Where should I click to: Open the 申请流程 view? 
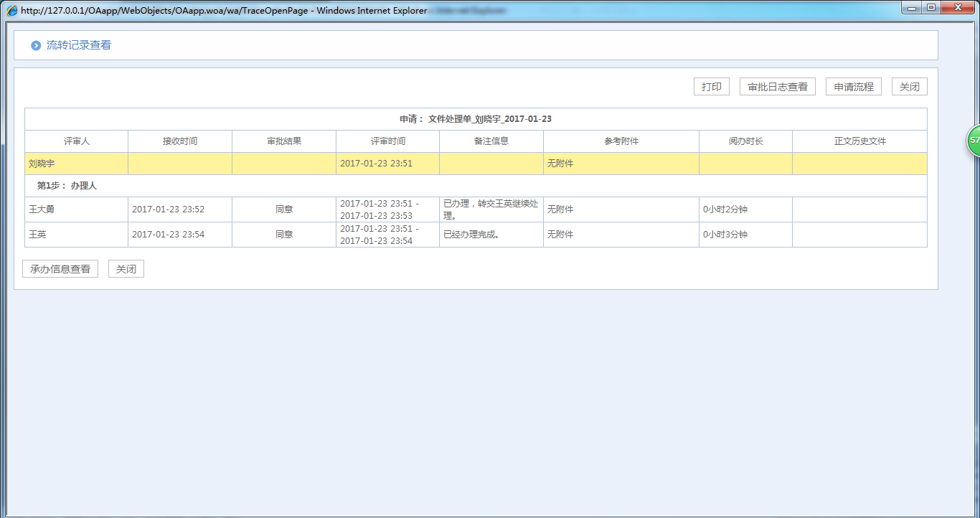click(x=853, y=87)
